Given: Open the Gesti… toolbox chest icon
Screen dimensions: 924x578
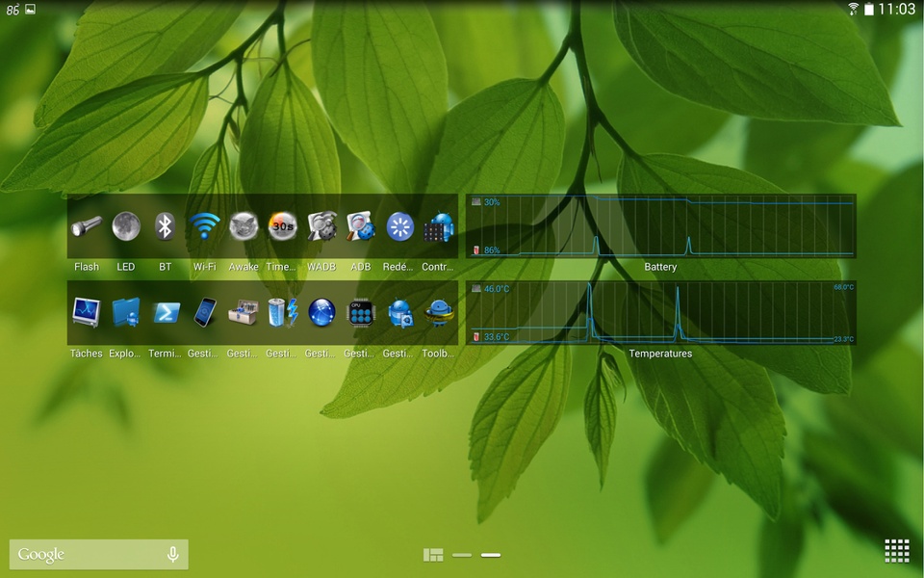Looking at the screenshot, I should pyautogui.click(x=244, y=312).
